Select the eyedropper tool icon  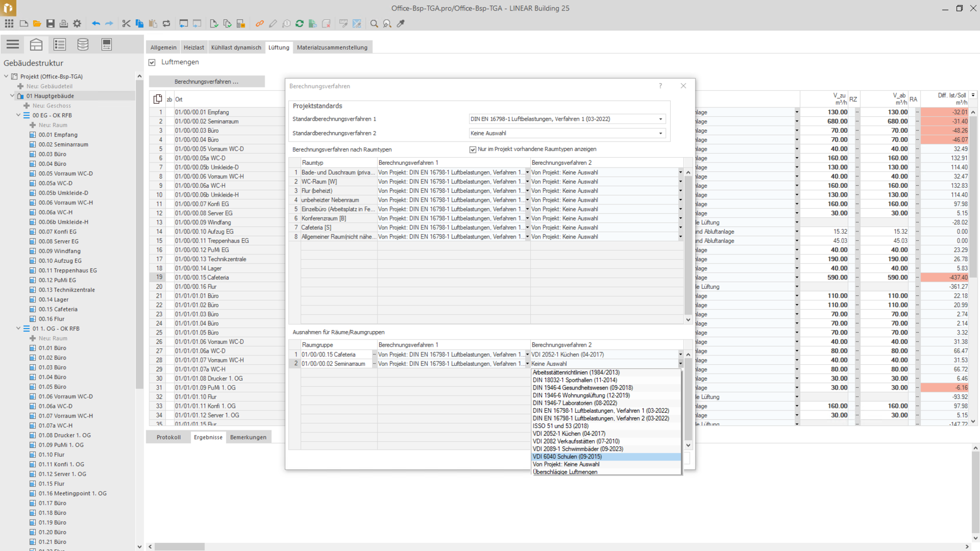401,24
